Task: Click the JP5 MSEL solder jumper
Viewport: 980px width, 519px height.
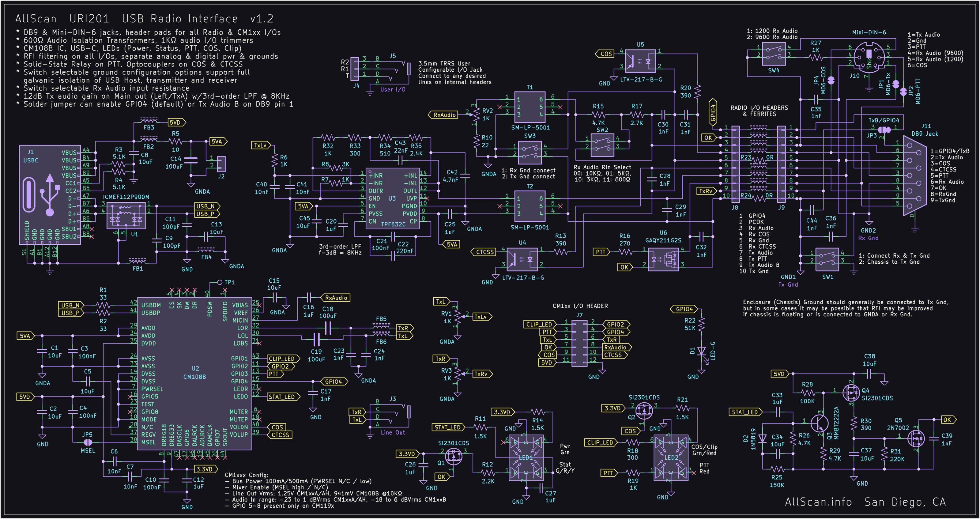Action: coord(88,442)
